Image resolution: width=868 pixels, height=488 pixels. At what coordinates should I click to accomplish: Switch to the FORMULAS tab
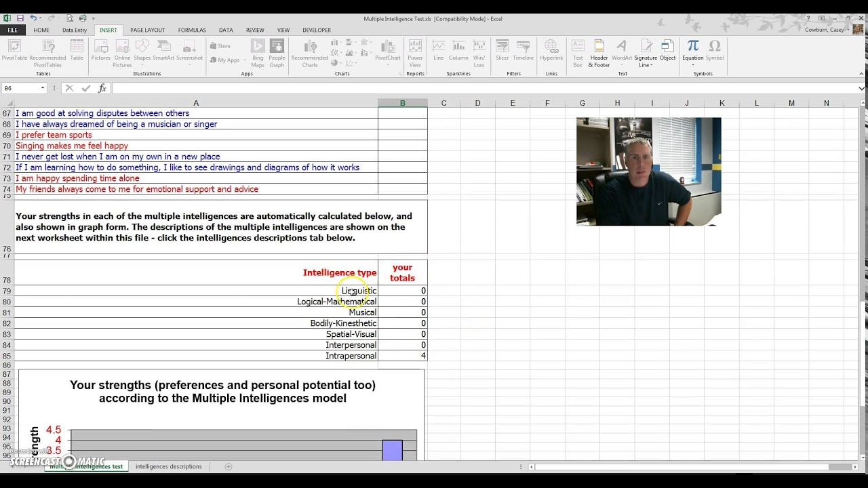192,30
